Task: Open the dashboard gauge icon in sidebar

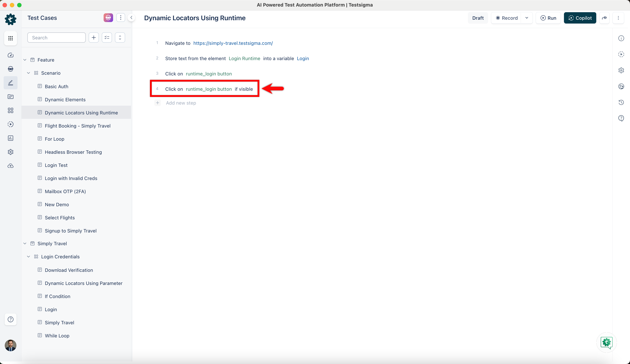Action: 11,55
